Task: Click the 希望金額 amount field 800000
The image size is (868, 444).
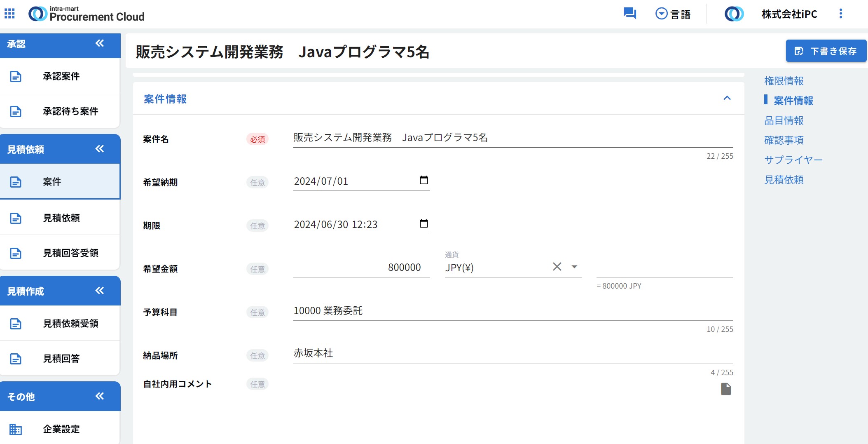Action: coord(361,268)
